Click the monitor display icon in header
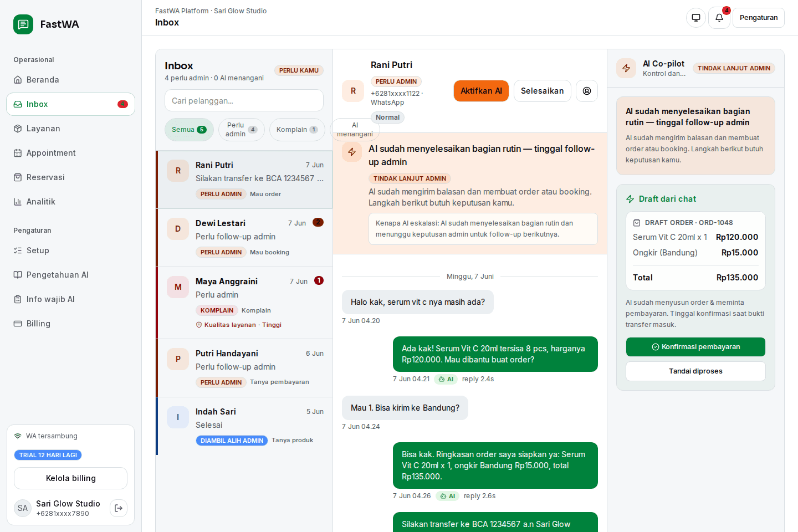The height and width of the screenshot is (532, 798). pyautogui.click(x=696, y=18)
